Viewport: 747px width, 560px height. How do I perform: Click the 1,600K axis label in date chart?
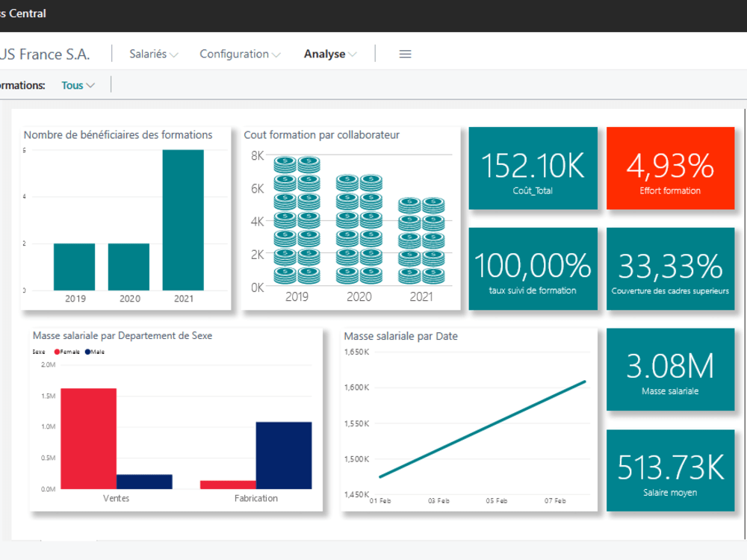[356, 388]
